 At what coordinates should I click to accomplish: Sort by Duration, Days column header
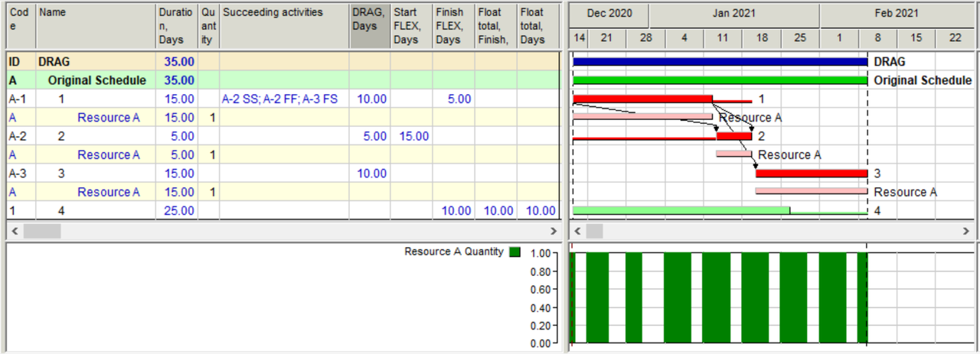coord(176,25)
